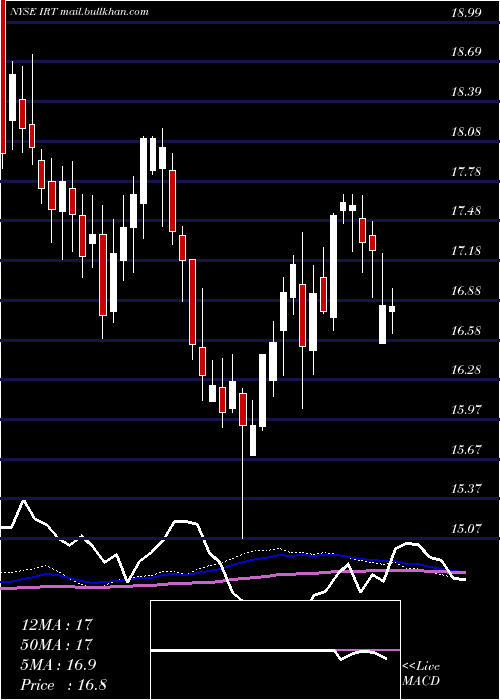Click the last small white candlestick
Image resolution: width=500 pixels, height=700 pixels.
click(x=392, y=311)
